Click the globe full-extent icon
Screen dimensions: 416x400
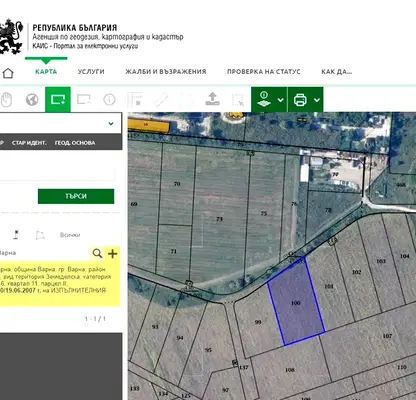(32, 99)
